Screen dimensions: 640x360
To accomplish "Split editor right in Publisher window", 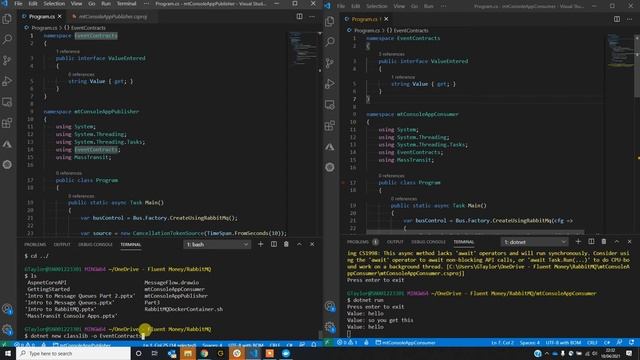I will tap(300, 16).
